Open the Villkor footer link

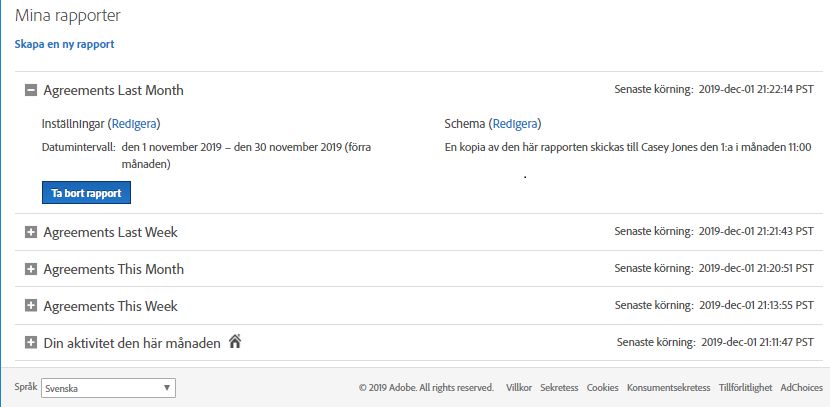pos(519,388)
